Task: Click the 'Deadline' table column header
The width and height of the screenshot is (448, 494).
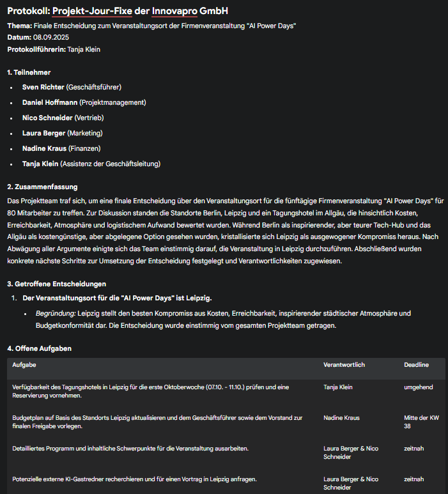Action: point(416,364)
